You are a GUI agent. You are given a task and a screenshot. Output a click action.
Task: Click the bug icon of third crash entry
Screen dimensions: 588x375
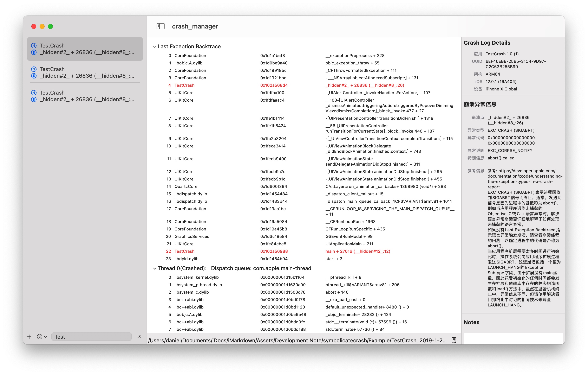[34, 99]
